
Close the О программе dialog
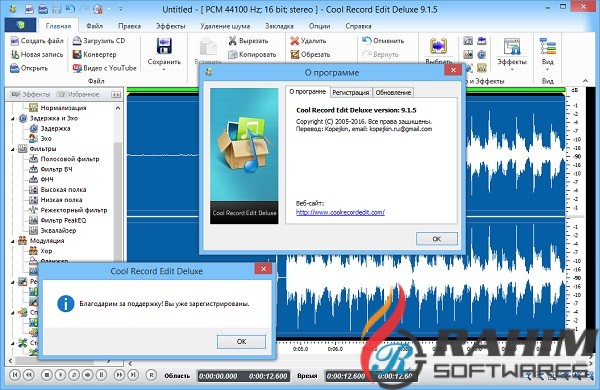pyautogui.click(x=453, y=70)
